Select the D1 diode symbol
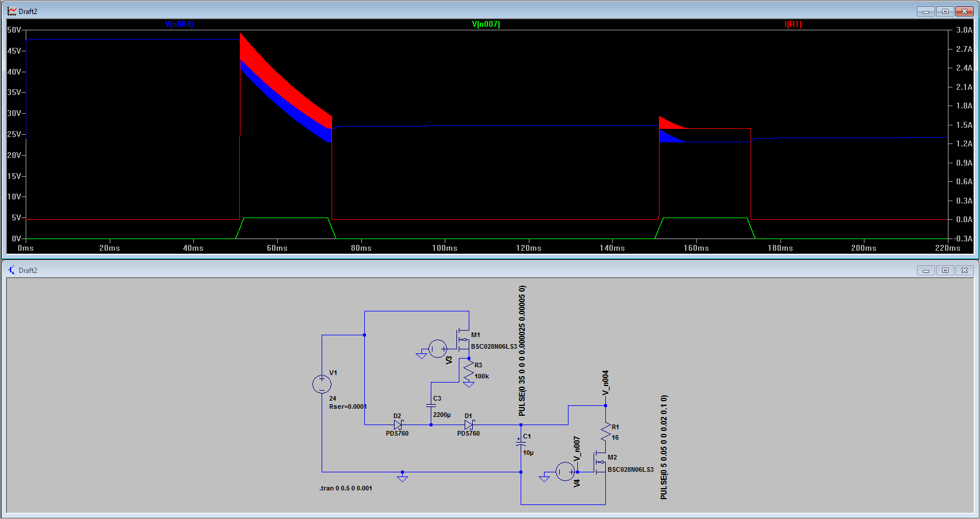 (469, 425)
